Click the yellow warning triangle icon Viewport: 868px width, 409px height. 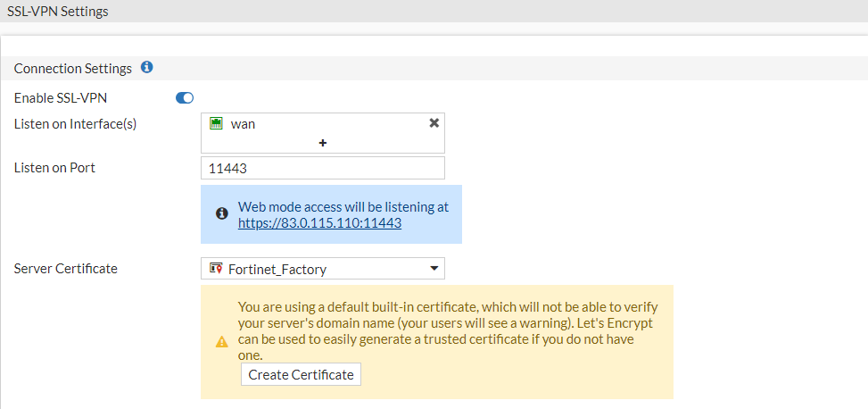click(x=222, y=342)
